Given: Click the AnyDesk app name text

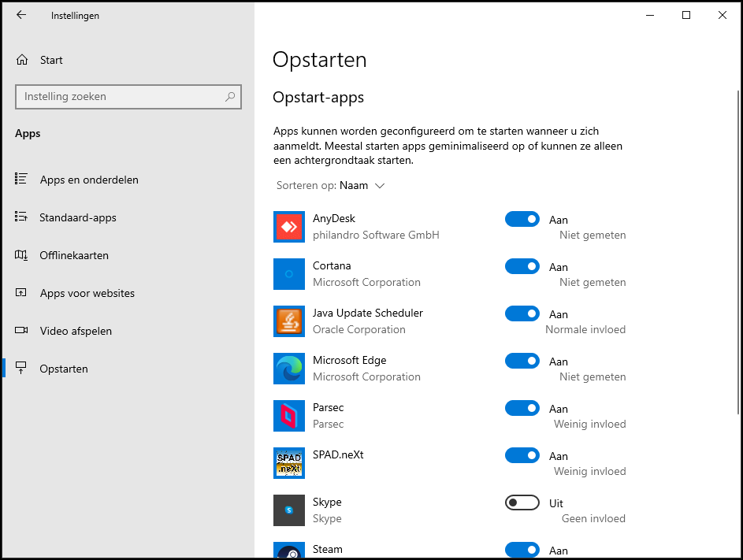Looking at the screenshot, I should click(333, 218).
